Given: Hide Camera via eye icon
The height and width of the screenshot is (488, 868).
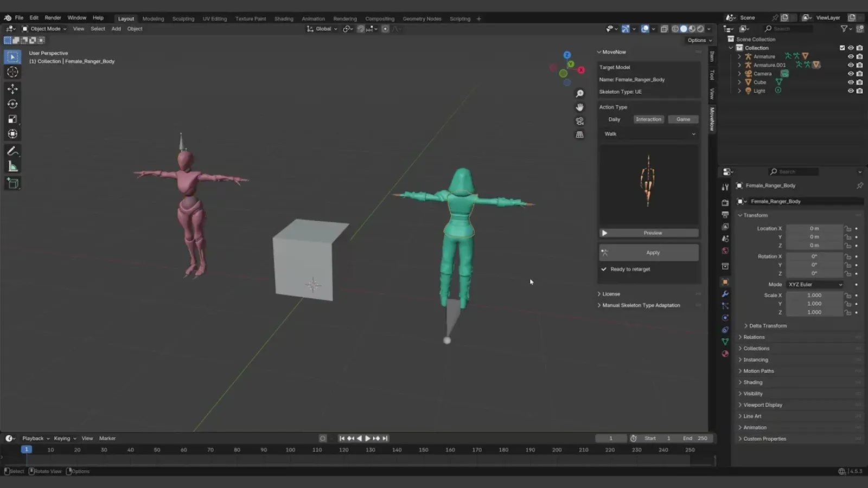Looking at the screenshot, I should click(851, 74).
